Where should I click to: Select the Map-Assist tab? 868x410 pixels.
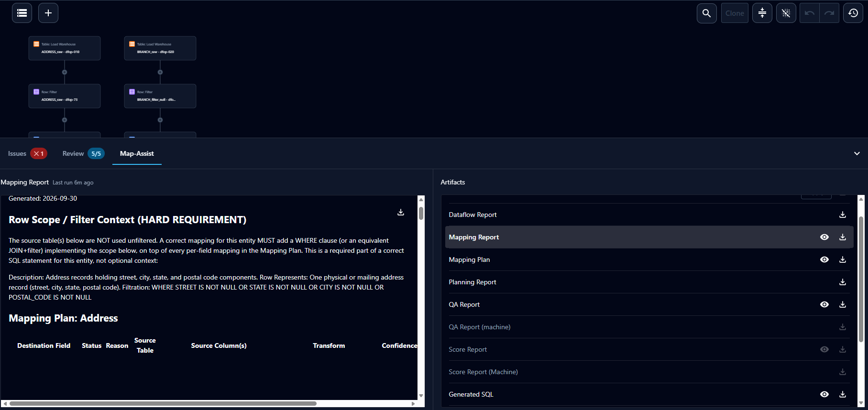point(137,153)
